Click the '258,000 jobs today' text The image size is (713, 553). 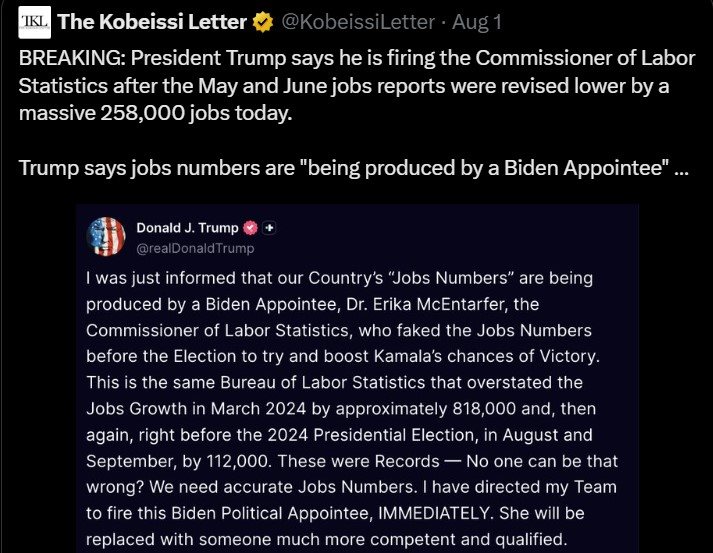(x=196, y=113)
